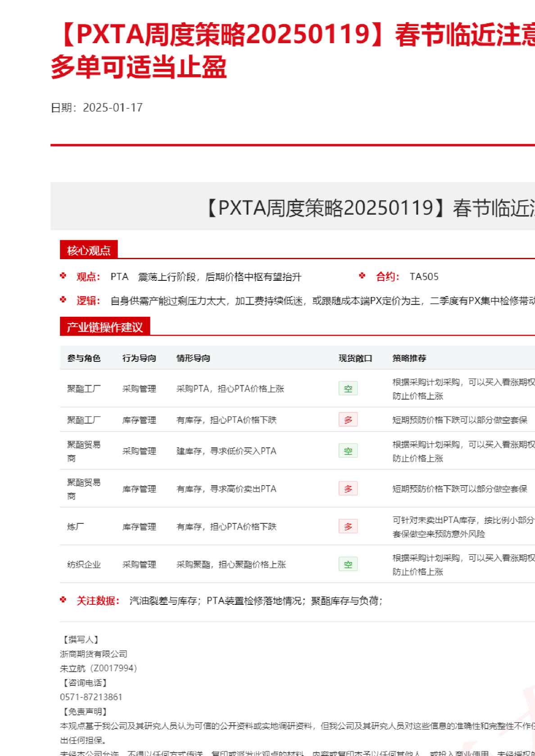Viewport: 535px width, 756px height.
Task: Click 空 badge in 聚酯工厂 采购管理 row
Action: point(348,389)
